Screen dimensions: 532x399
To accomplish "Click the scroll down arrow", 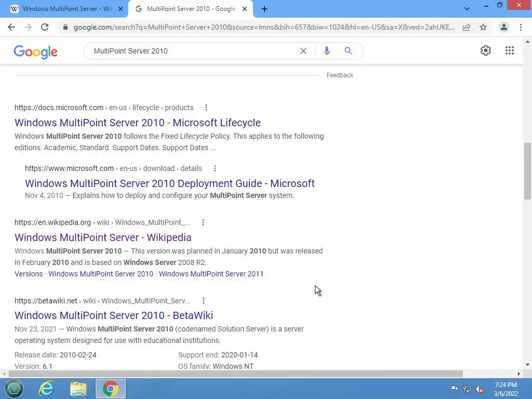I will 527,365.
